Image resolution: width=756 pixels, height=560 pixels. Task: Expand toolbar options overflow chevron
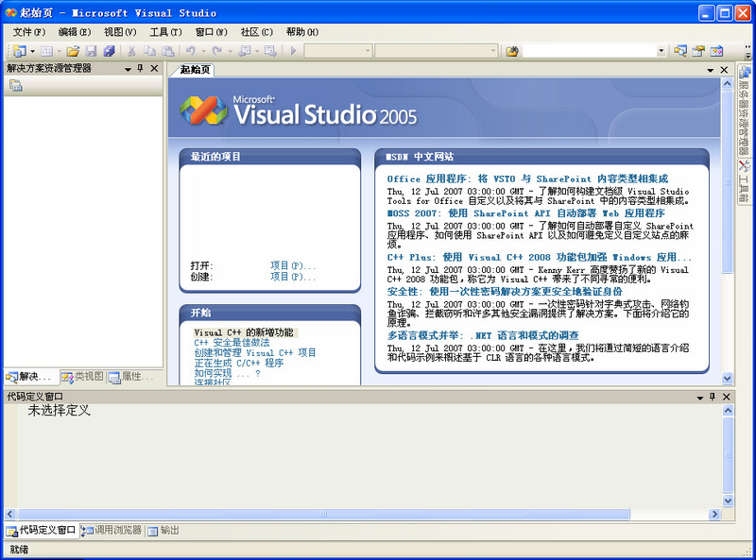point(747,51)
